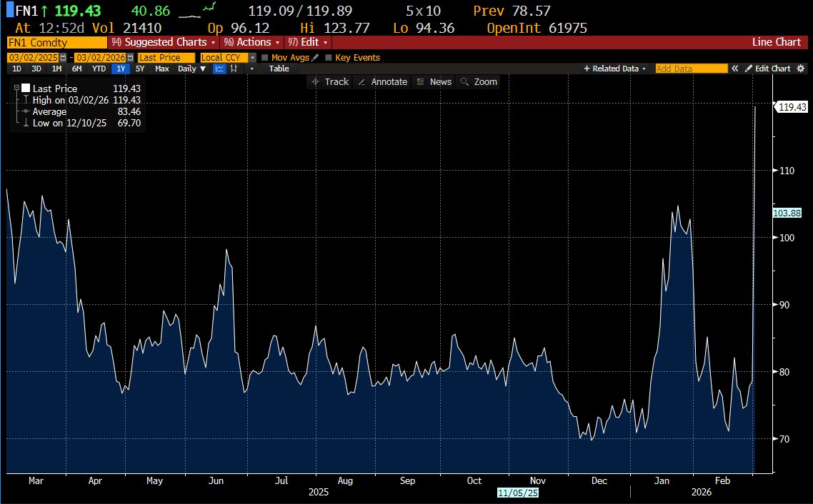Select the 3D range tab

(36, 69)
